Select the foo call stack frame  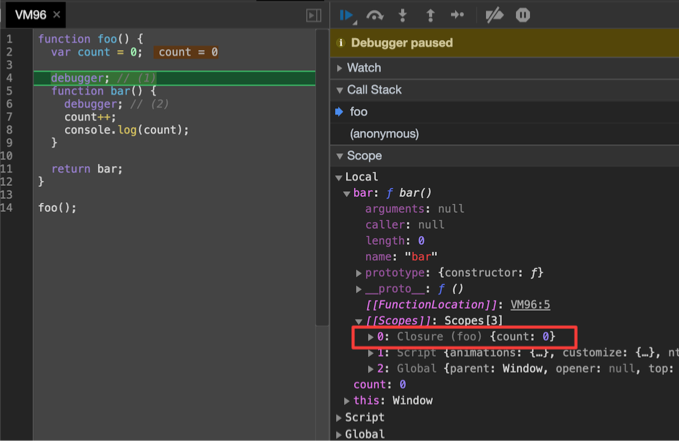tap(359, 112)
